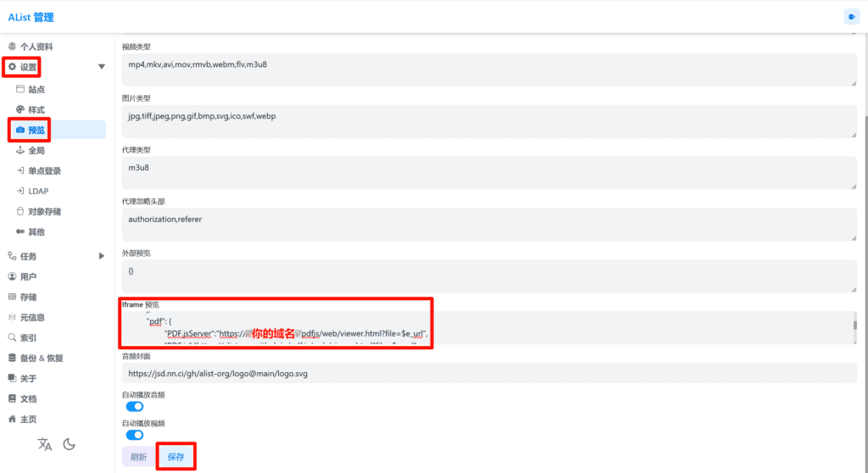Turn off the 自动播放音频 switch

tap(135, 407)
